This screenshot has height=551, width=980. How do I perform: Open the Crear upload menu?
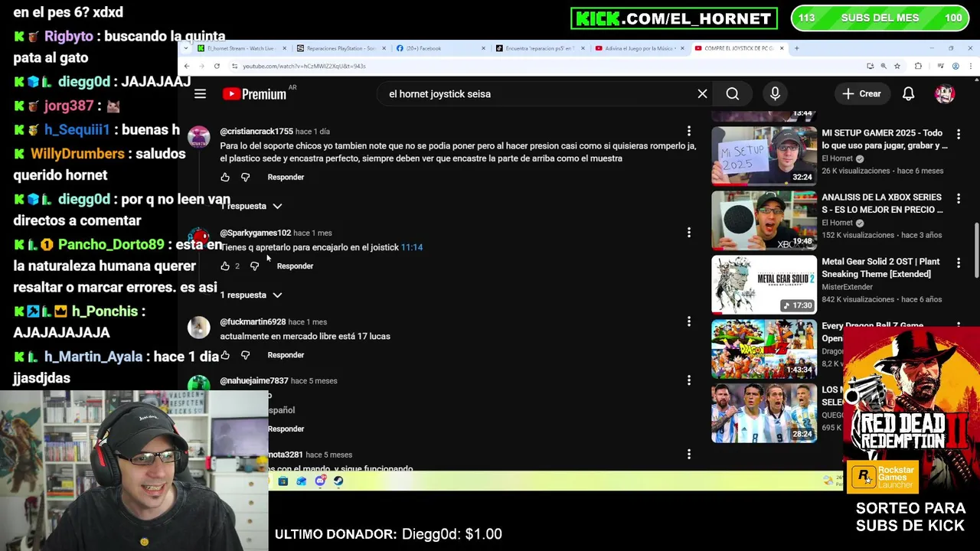(862, 93)
